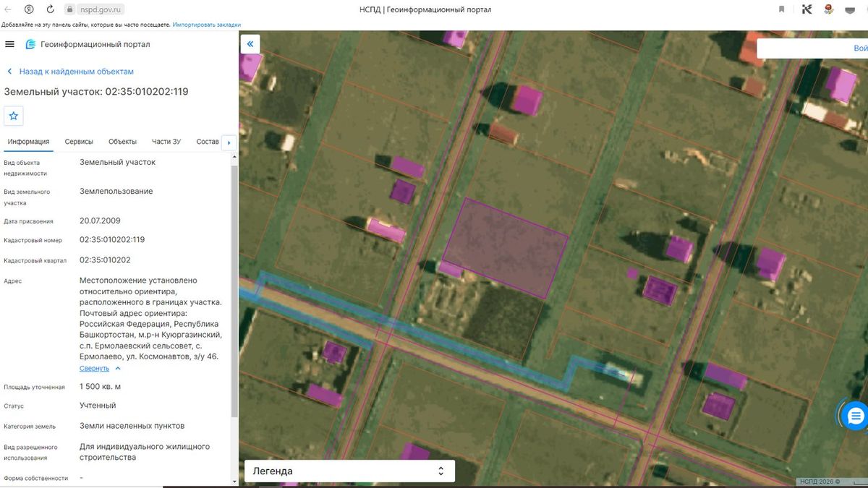Viewport: 868px width, 488px height.
Task: Reload the page with the refresh icon
Action: tap(51, 9)
